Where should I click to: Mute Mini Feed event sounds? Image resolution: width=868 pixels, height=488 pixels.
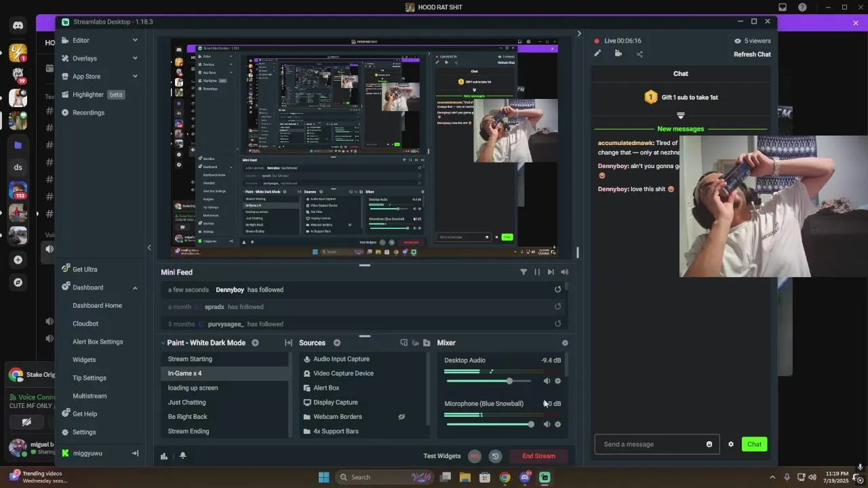tap(564, 272)
